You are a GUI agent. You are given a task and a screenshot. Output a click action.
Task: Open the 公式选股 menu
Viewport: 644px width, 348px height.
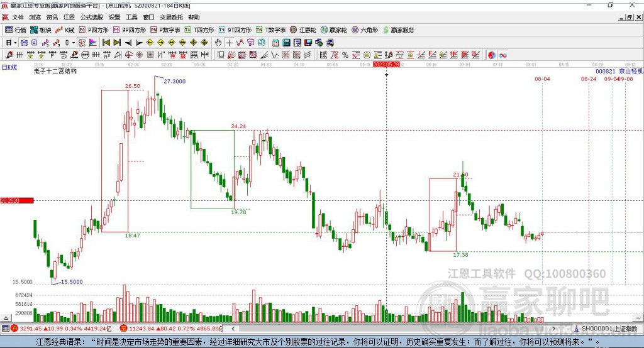(92, 17)
